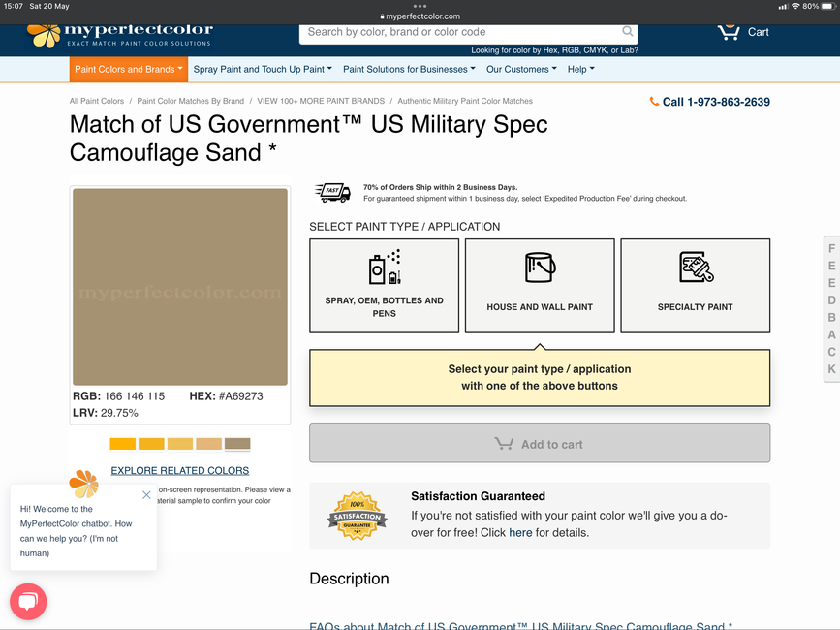Image resolution: width=840 pixels, height=630 pixels.
Task: Click the HEX #A69273 value
Action: click(x=226, y=395)
